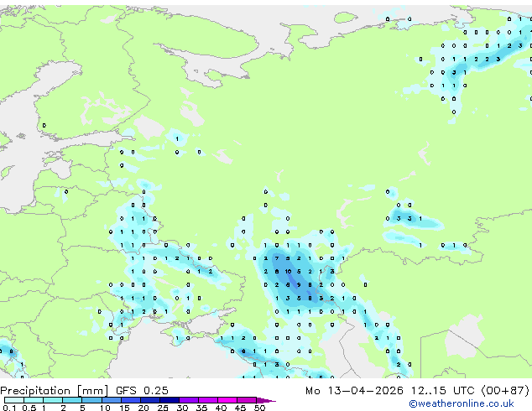
Task: Select the 1 to 2 mm legend swatch
Action: (x=53, y=400)
